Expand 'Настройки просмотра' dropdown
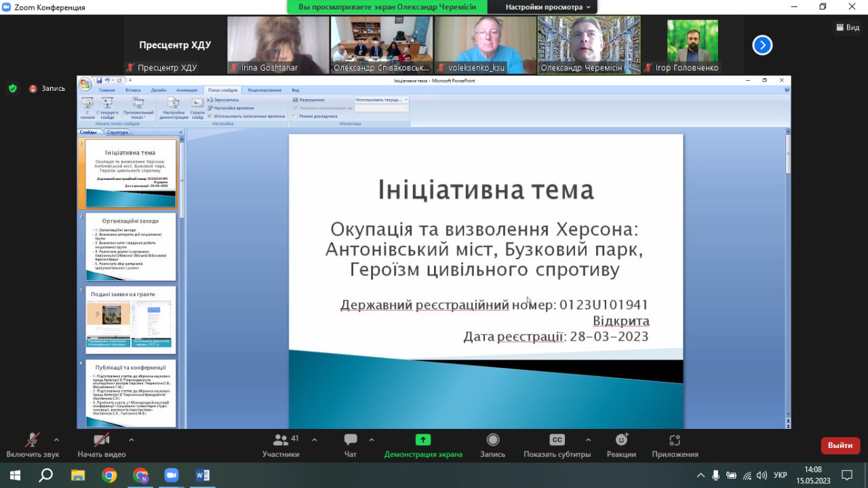The image size is (868, 488). (x=548, y=7)
